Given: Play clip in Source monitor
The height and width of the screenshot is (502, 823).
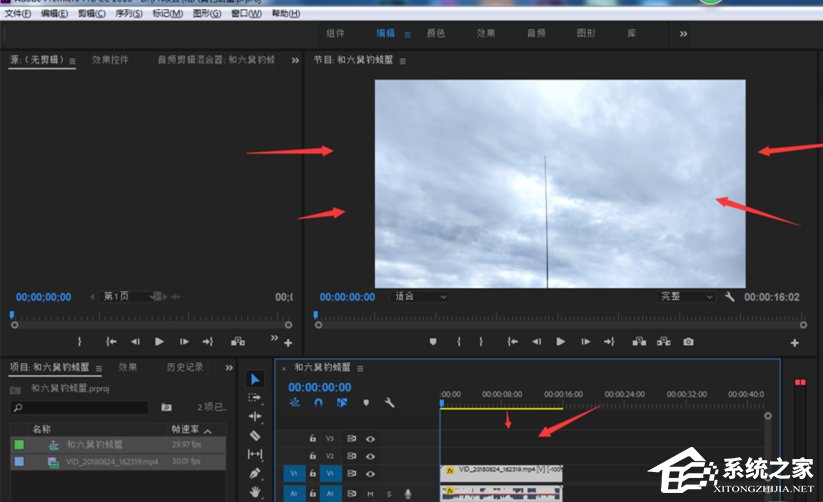Looking at the screenshot, I should 159,342.
